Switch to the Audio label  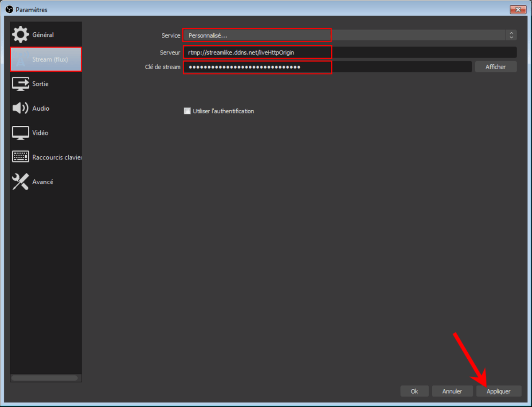[x=41, y=109]
